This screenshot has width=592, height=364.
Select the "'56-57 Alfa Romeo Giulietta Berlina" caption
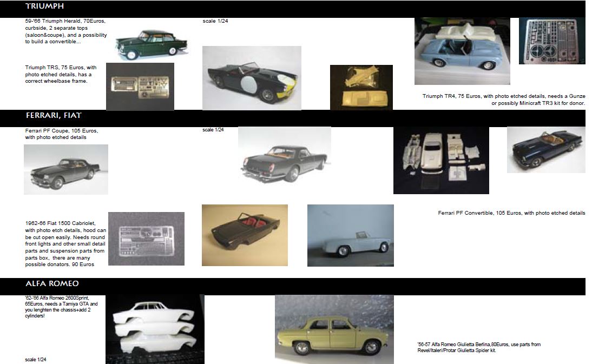(x=479, y=347)
